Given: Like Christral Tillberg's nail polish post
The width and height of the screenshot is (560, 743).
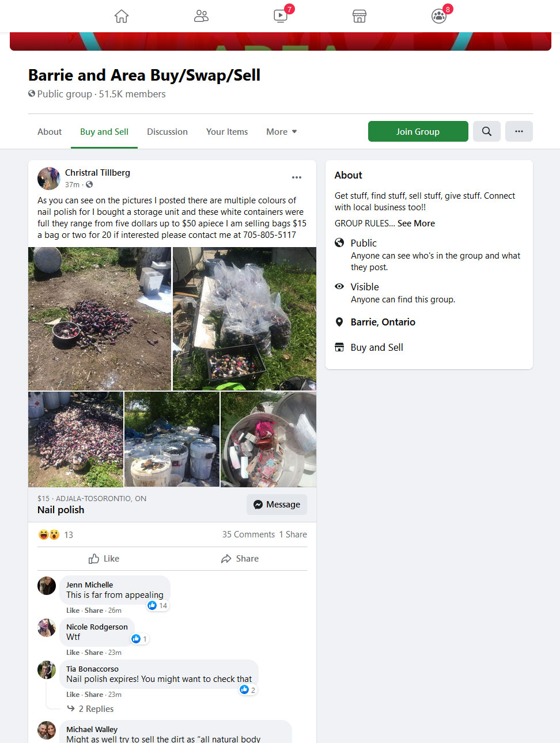Looking at the screenshot, I should point(104,559).
